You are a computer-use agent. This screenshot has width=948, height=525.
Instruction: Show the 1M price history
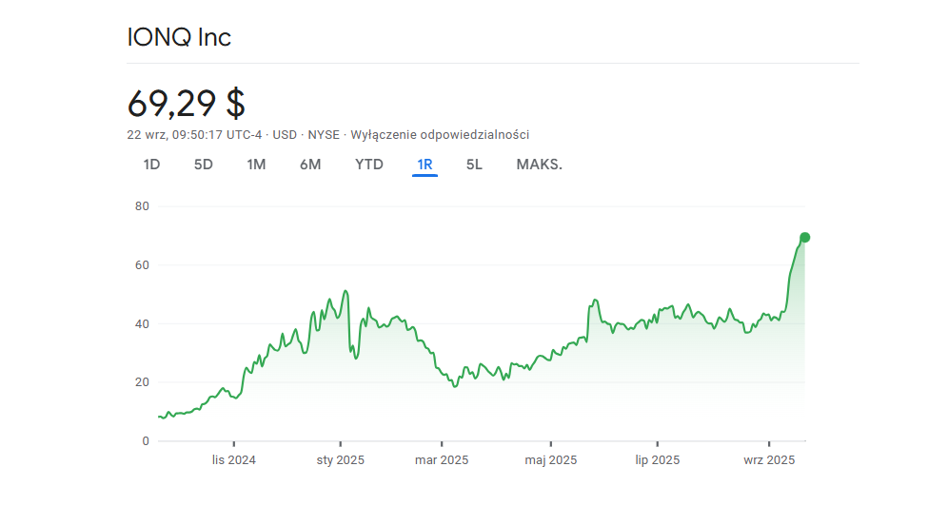click(x=256, y=165)
